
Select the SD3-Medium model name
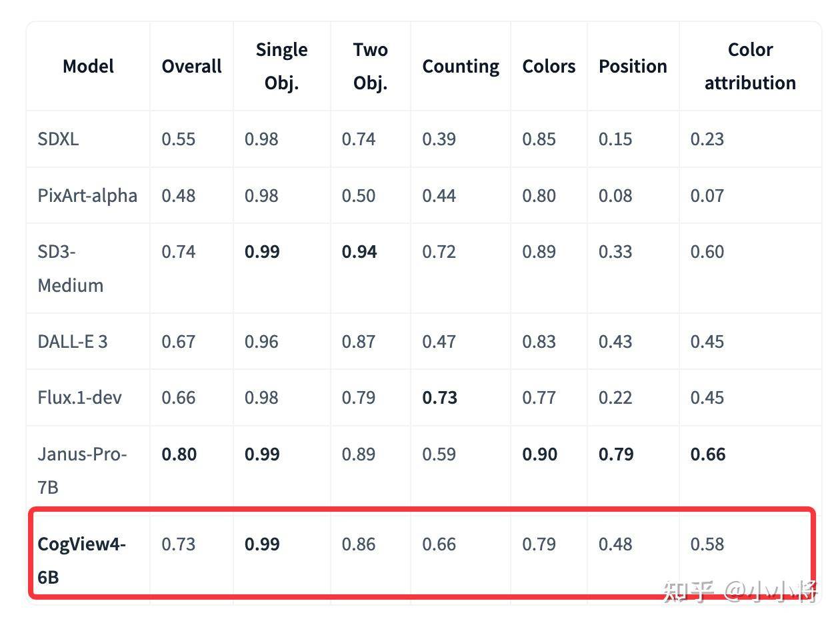click(70, 268)
